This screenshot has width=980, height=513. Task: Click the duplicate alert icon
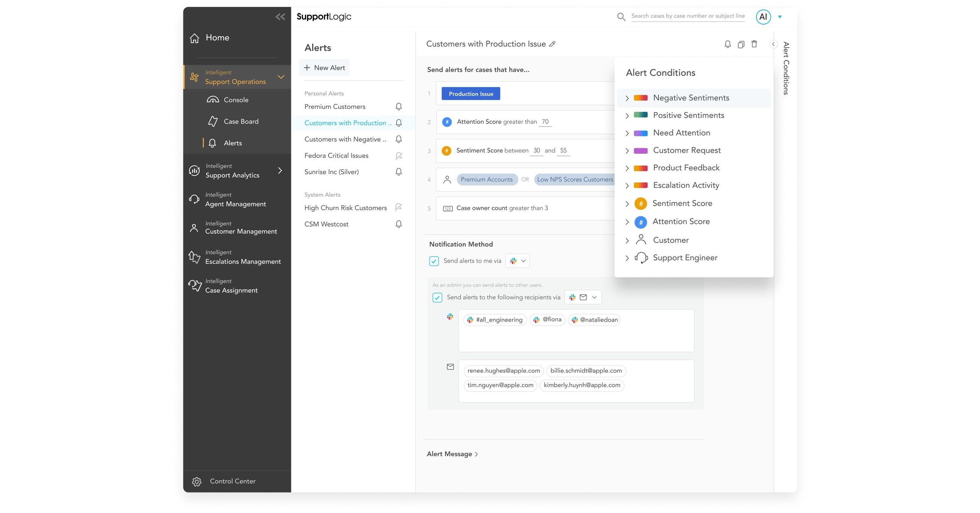(741, 44)
